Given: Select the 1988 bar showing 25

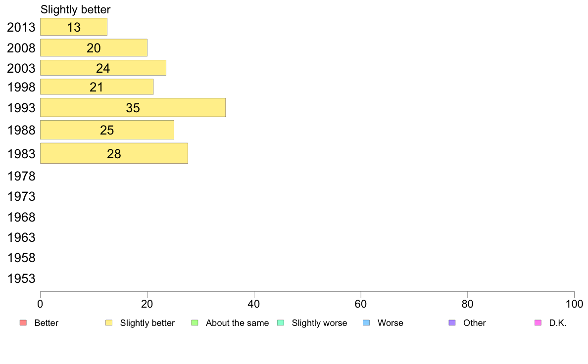Looking at the screenshot, I should (107, 130).
